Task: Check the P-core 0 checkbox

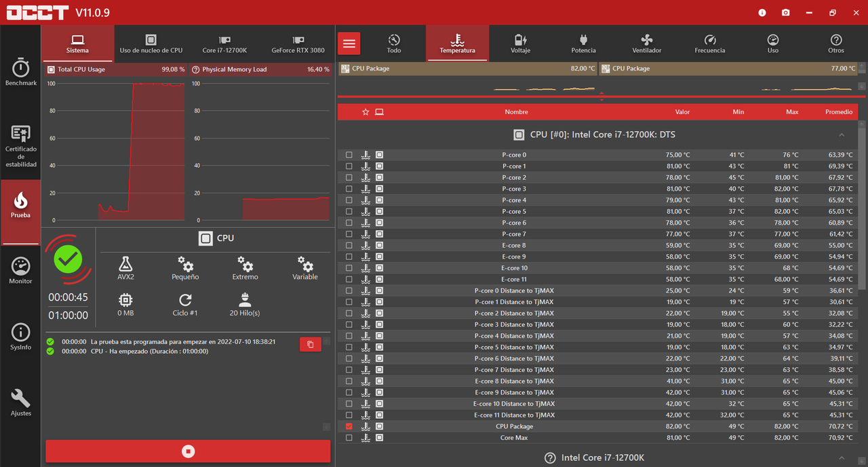Action: click(x=349, y=155)
